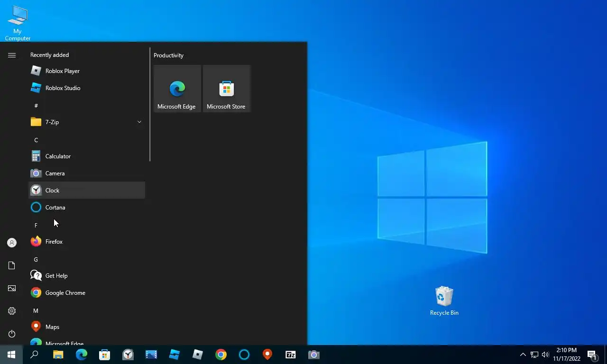607x364 pixels.
Task: Select the My Computer desktop icon
Action: pos(18,23)
